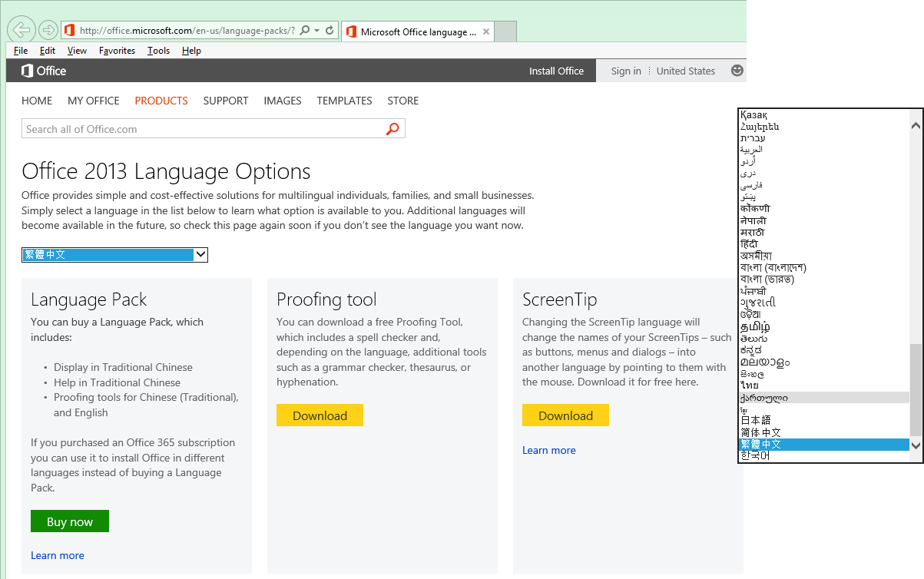The image size is (924, 579).
Task: Click Install Office in the header
Action: tap(556, 71)
